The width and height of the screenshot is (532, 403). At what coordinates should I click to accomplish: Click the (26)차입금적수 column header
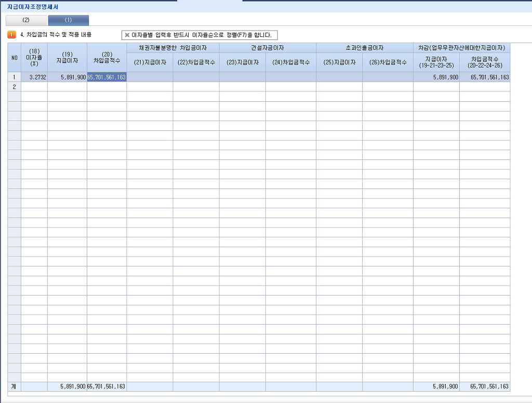[388, 62]
